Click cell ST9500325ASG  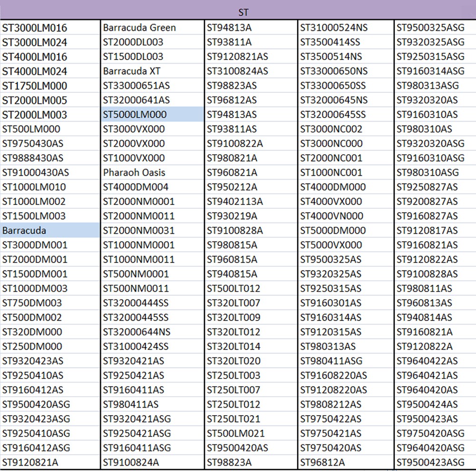coord(435,28)
